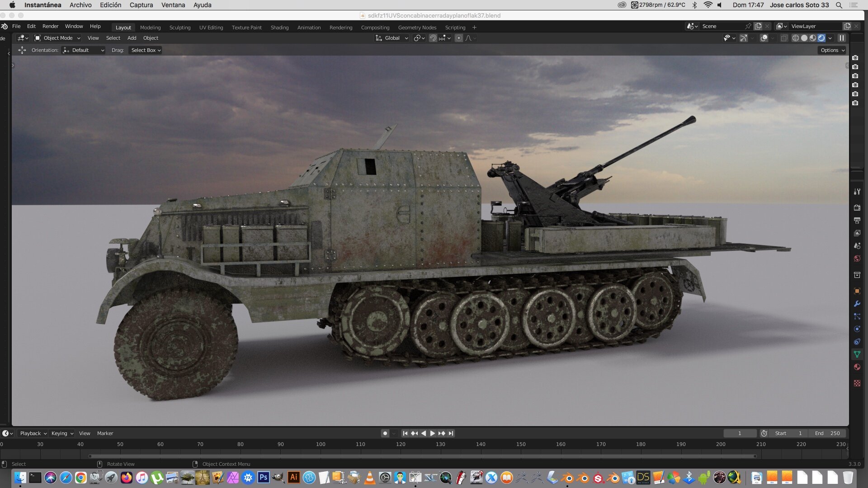
Task: Open the View Layer properties tab
Action: [x=857, y=233]
